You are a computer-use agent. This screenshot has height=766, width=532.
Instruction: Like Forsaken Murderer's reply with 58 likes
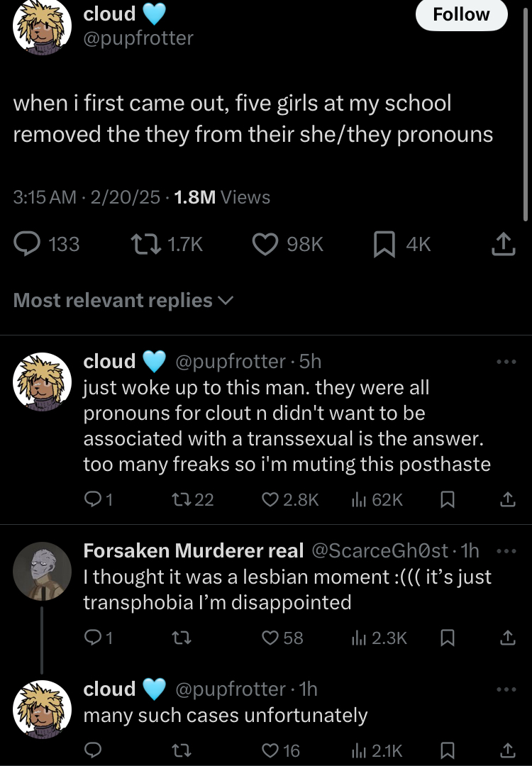[x=270, y=638]
